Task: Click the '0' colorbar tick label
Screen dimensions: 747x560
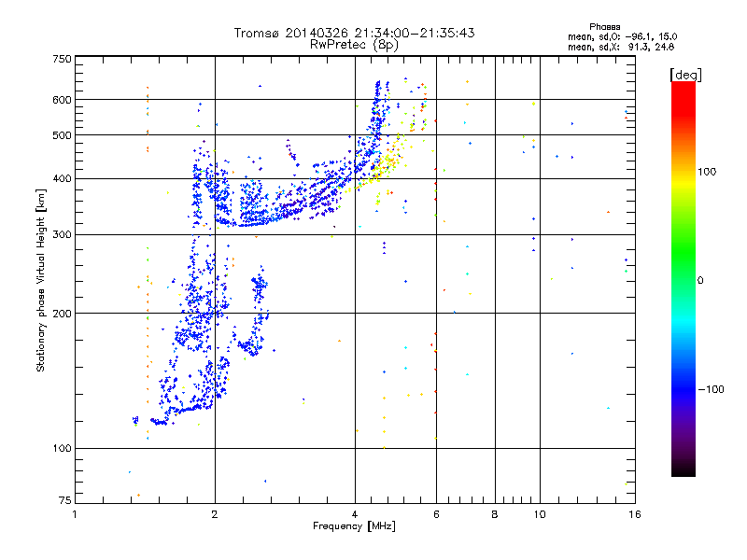Action: pyautogui.click(x=700, y=281)
